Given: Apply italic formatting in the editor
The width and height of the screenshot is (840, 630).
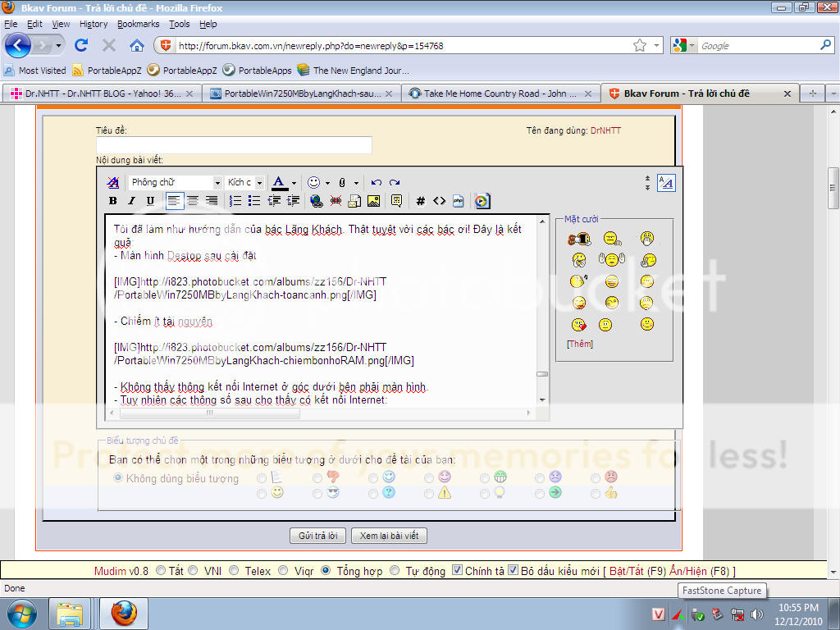Looking at the screenshot, I should point(131,201).
